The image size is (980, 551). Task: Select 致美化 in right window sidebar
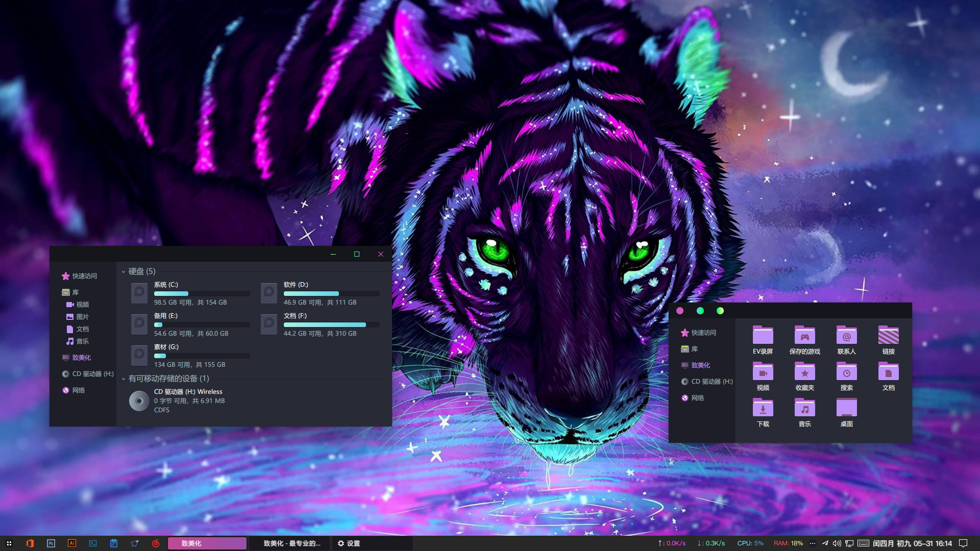coord(696,365)
